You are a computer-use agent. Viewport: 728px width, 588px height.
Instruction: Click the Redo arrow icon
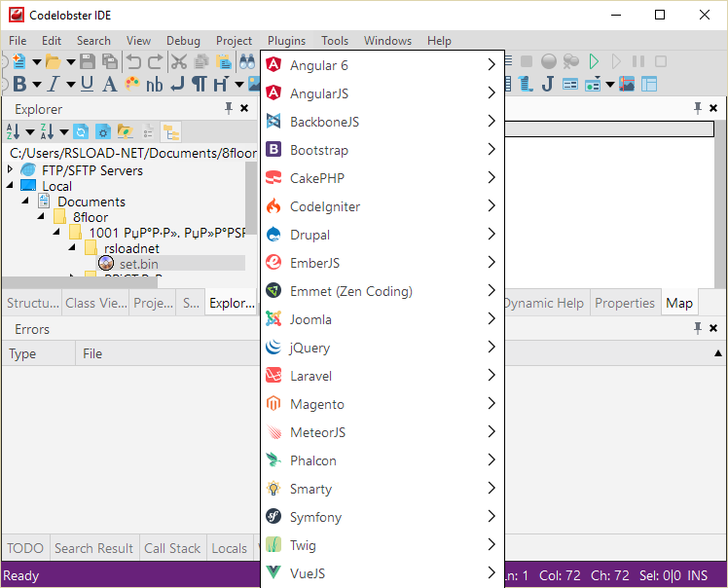tap(155, 61)
